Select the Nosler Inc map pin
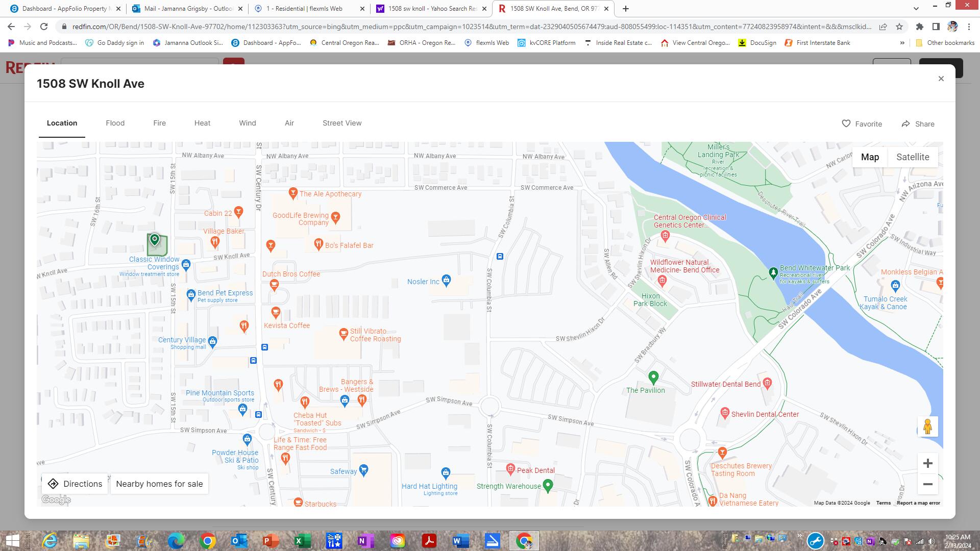Viewport: 980px width, 551px height. pyautogui.click(x=447, y=280)
